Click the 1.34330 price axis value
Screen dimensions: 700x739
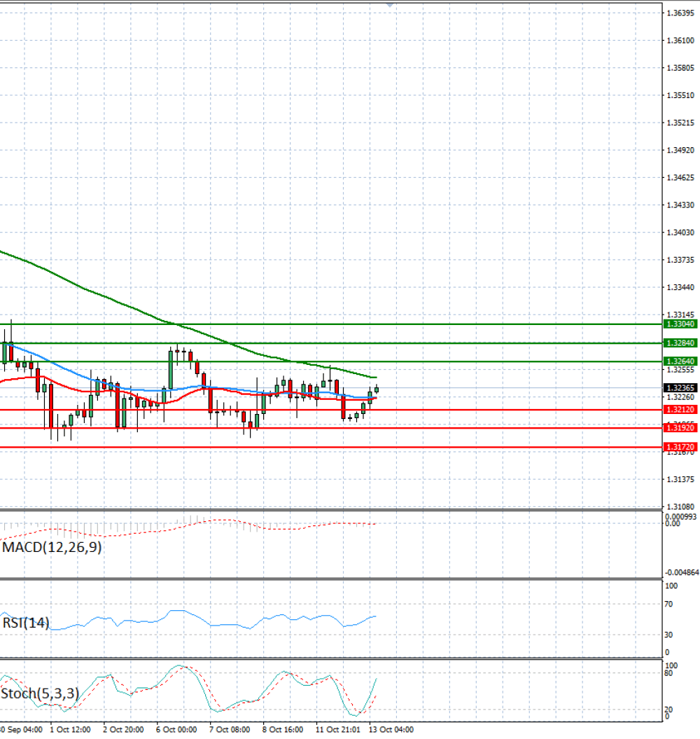(x=680, y=205)
